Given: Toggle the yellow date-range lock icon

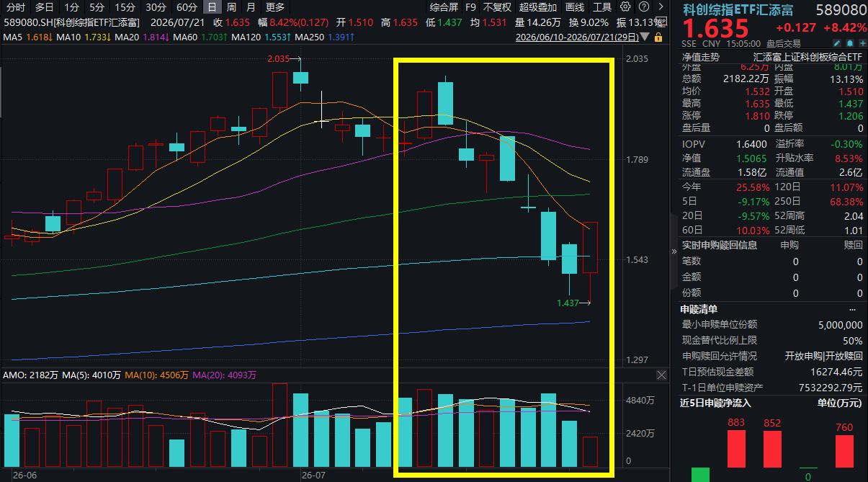Looking at the screenshot, I should [658, 37].
